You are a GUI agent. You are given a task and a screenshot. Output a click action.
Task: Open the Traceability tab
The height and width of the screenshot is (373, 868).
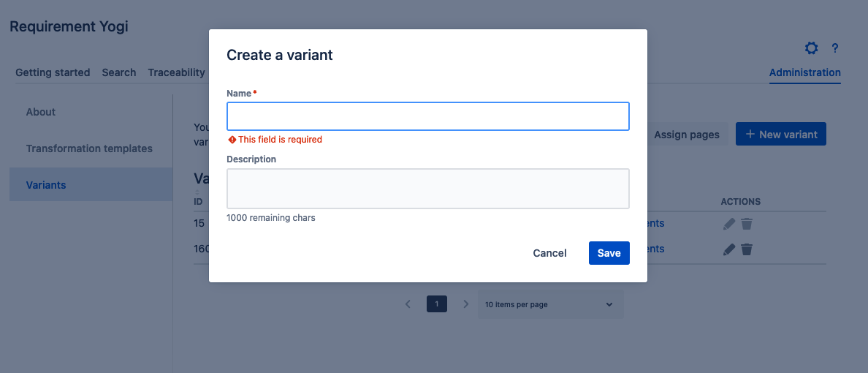pos(176,72)
